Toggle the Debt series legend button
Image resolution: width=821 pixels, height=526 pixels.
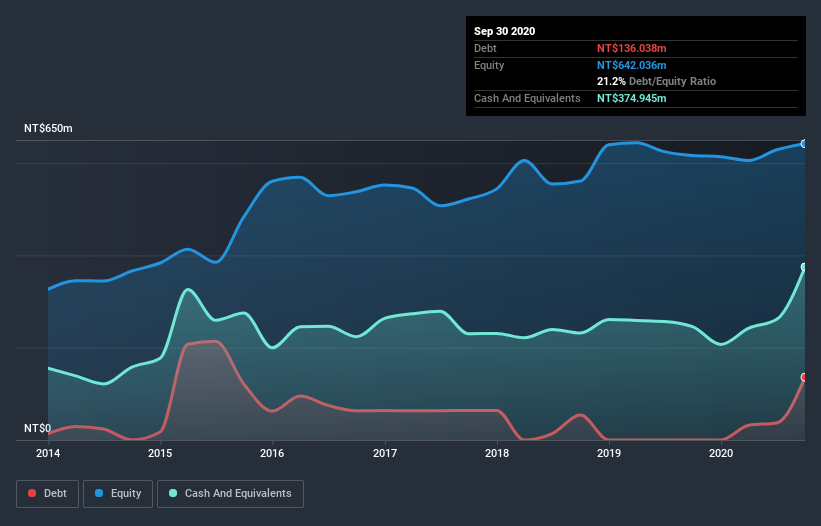(x=47, y=494)
